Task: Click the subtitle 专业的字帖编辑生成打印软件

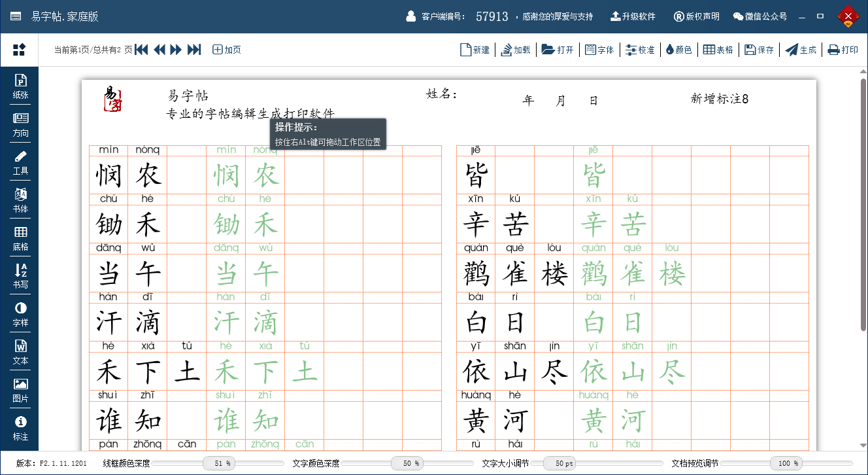Action: click(x=250, y=114)
